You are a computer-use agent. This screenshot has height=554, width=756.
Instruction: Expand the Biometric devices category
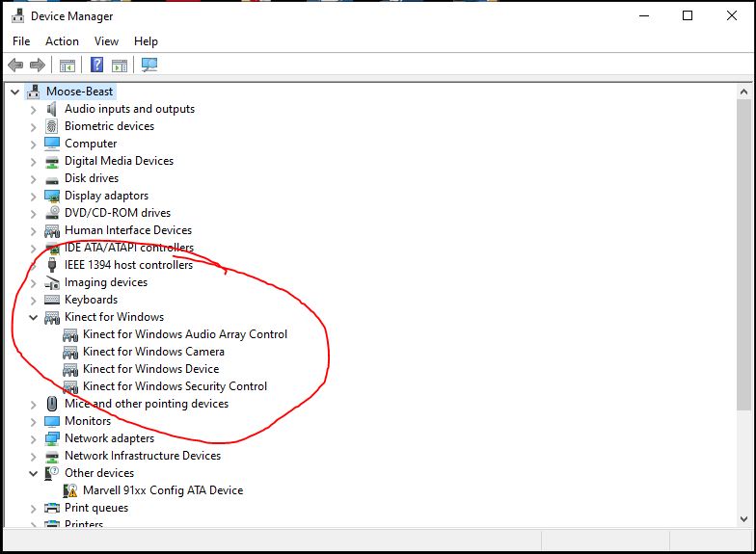click(33, 127)
